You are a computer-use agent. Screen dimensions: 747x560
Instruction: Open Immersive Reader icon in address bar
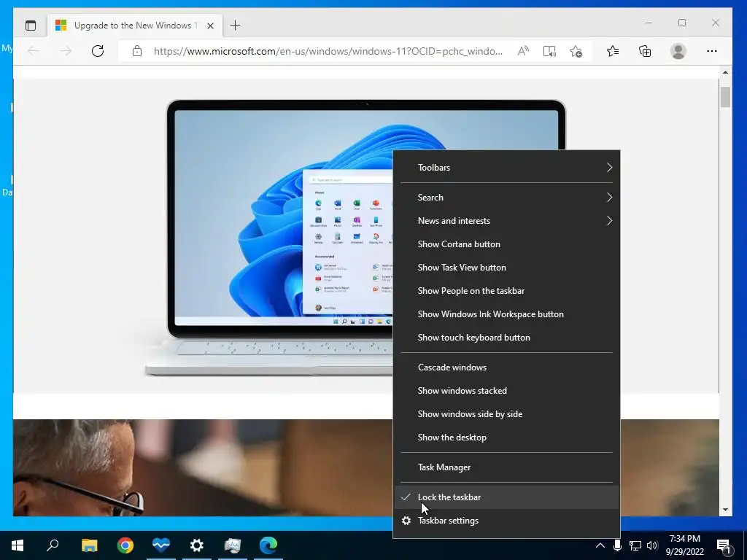[x=549, y=51]
